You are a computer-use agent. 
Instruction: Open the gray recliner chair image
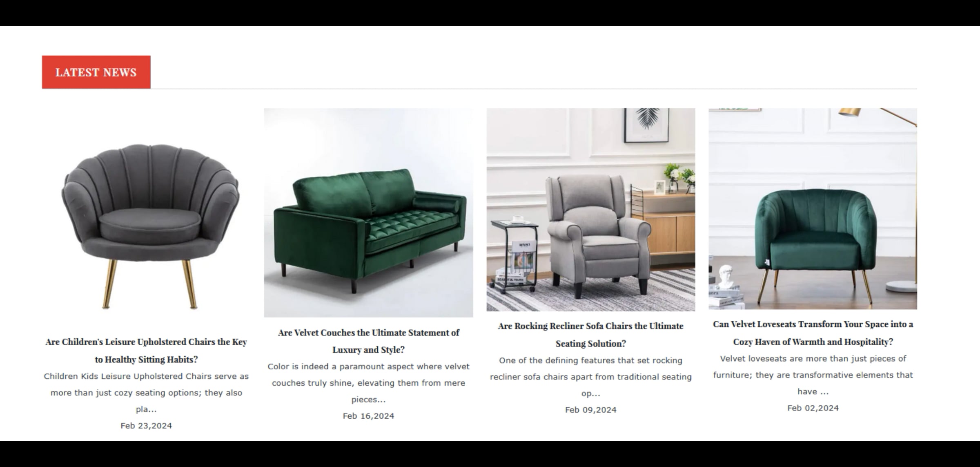click(591, 210)
